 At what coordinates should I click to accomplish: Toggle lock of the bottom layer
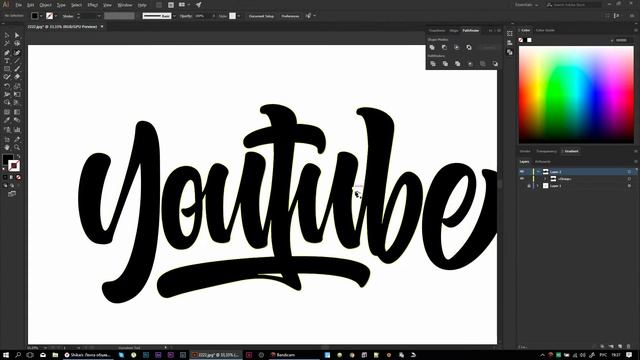[x=529, y=186]
